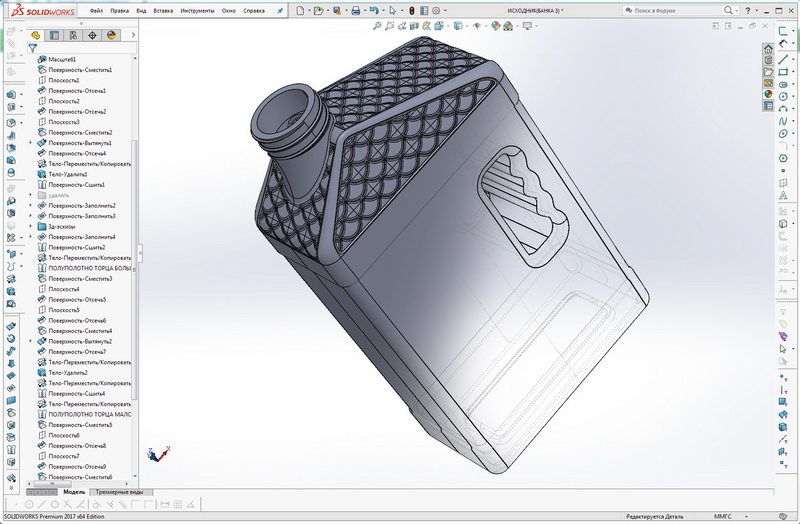Expand Поверхность-Заполнить2 tree node

(31, 206)
